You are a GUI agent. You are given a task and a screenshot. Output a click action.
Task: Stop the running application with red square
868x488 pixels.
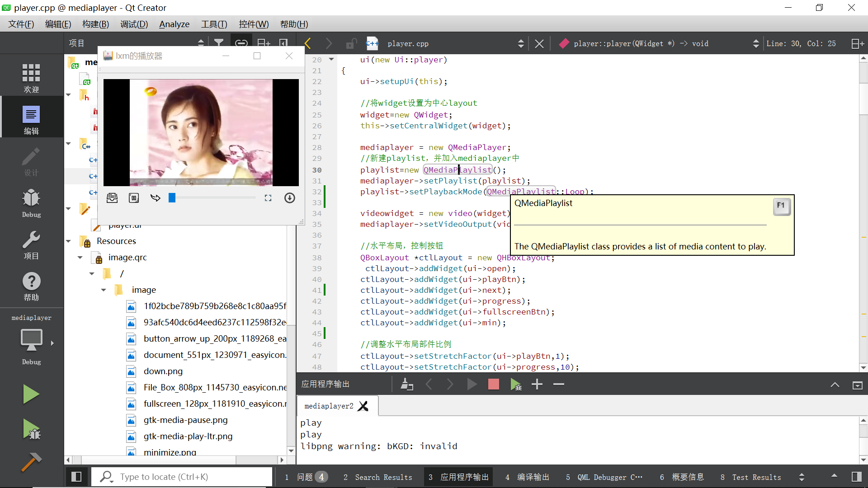493,385
